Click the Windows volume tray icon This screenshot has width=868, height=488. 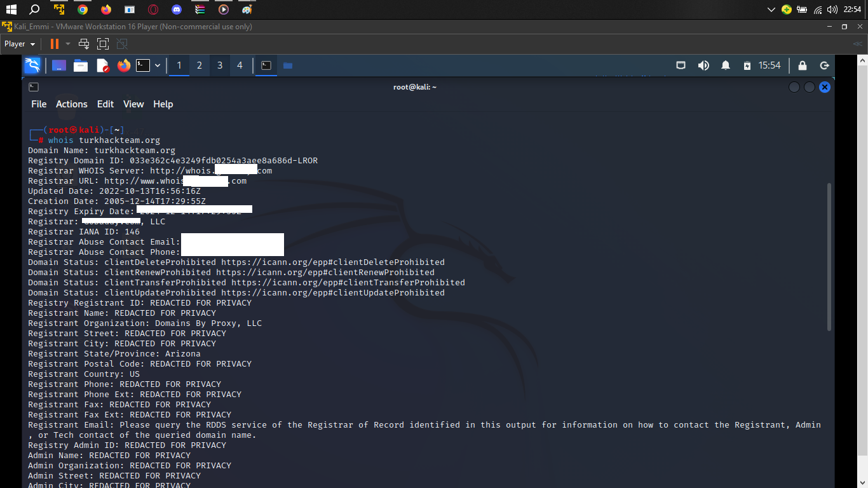(832, 10)
